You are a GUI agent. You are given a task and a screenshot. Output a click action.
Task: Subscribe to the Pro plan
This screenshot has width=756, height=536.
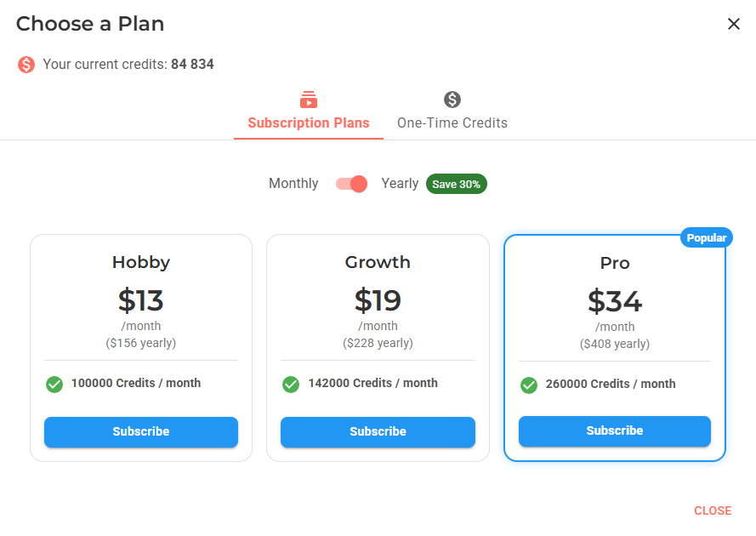pos(615,431)
